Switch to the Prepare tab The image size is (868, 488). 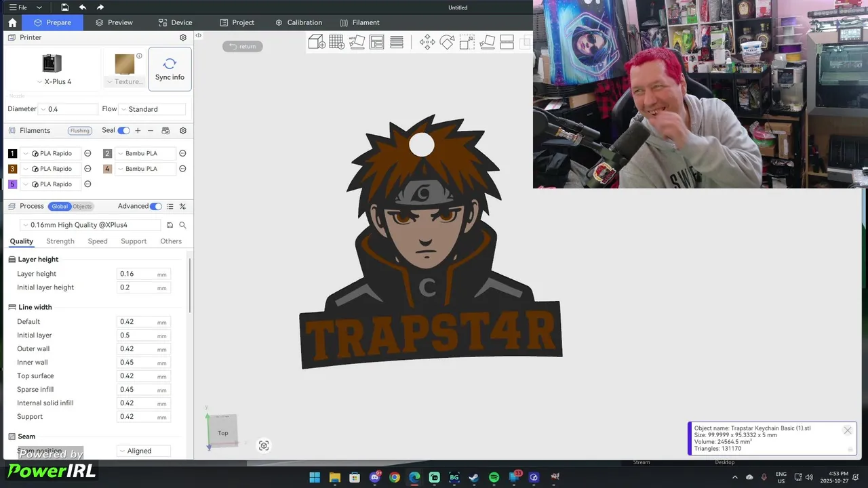pos(52,22)
